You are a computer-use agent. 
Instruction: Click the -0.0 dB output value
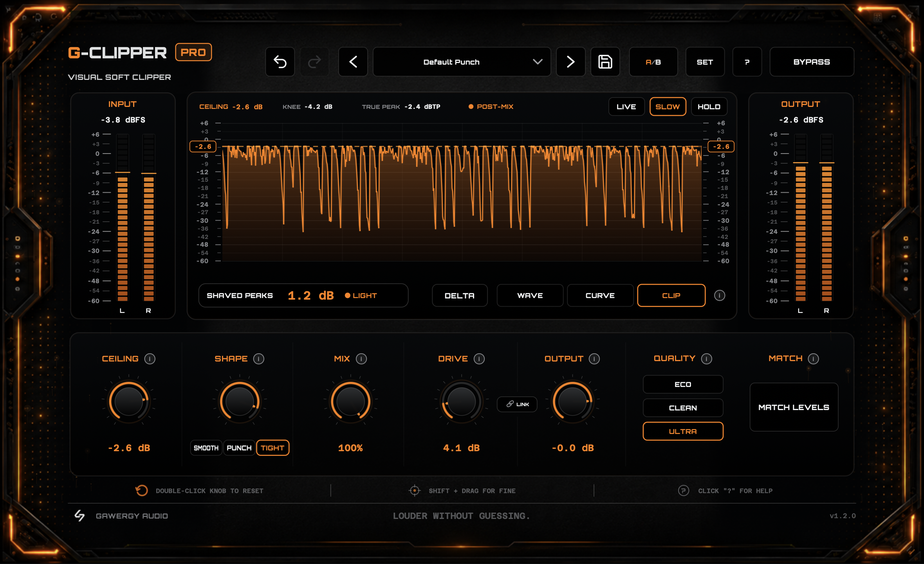point(572,448)
